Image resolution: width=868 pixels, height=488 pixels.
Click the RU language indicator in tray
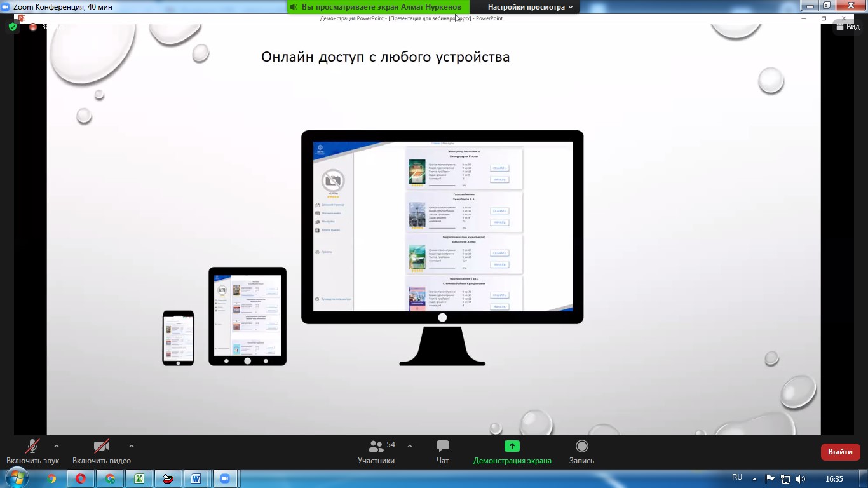[737, 478]
